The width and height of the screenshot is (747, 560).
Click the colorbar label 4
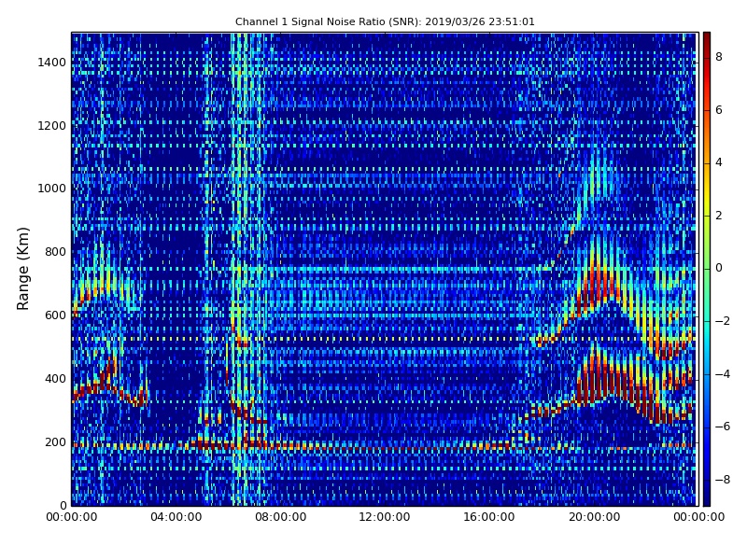coord(719,162)
